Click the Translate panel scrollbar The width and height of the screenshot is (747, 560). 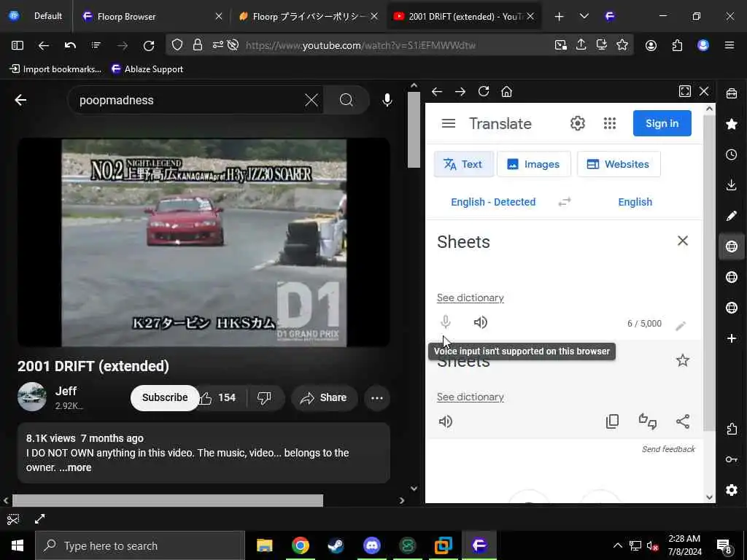(x=709, y=271)
